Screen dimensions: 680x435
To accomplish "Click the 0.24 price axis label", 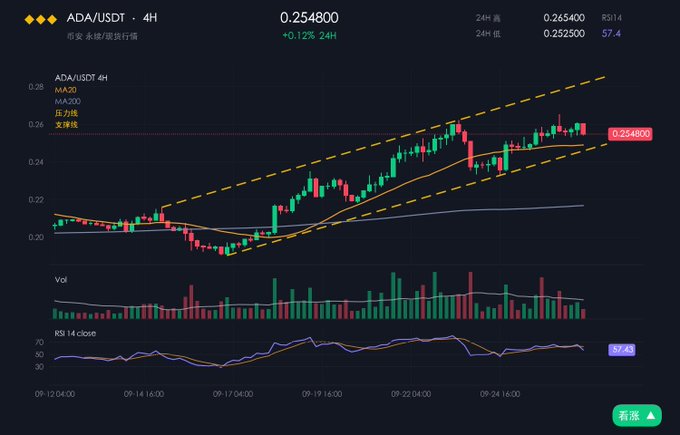I will (36, 162).
